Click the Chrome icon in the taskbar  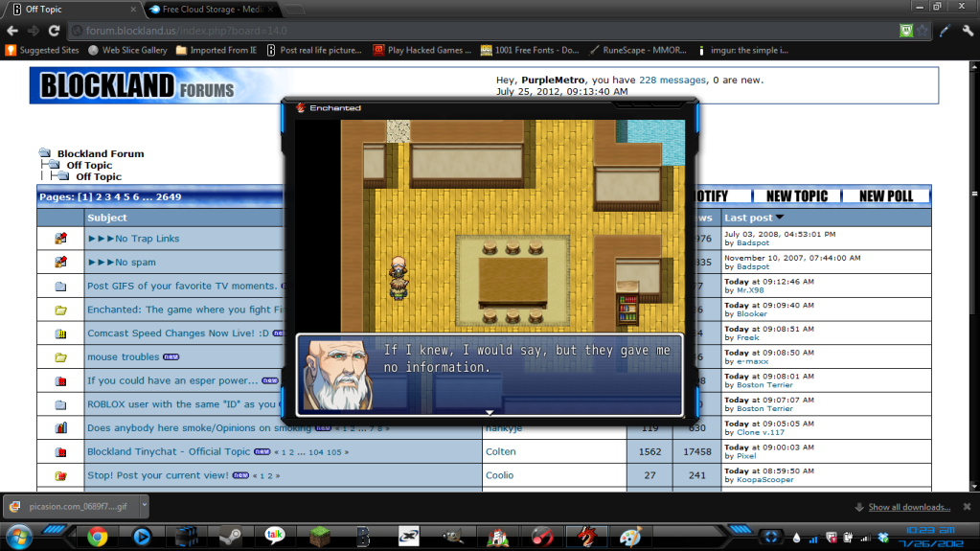[97, 536]
